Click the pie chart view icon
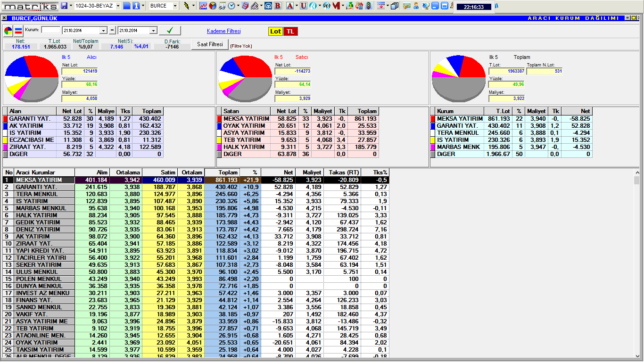Viewport: 644px width, 362px height. pos(8,31)
